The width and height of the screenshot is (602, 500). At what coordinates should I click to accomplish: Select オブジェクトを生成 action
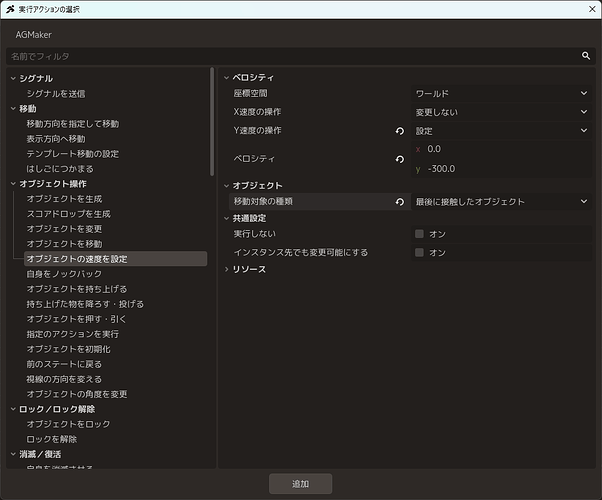[64, 199]
